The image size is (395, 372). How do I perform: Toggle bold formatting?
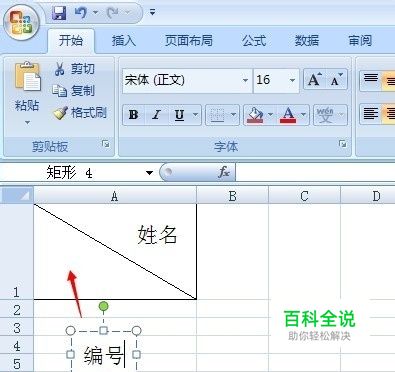pyautogui.click(x=134, y=115)
